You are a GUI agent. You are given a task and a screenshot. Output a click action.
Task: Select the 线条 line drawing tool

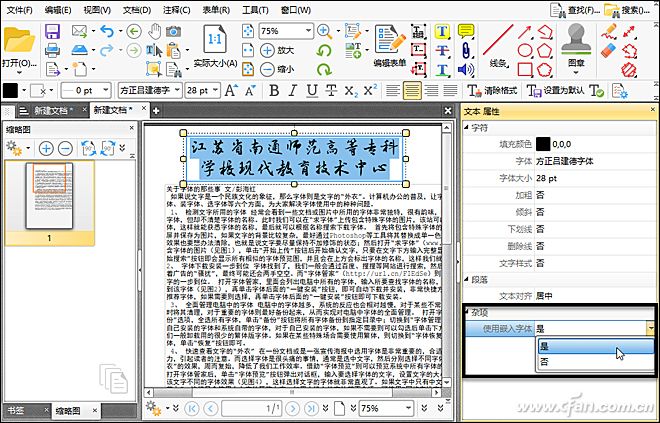point(498,45)
